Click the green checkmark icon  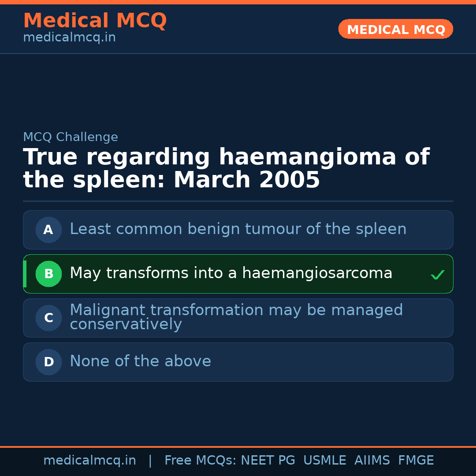coord(438,275)
